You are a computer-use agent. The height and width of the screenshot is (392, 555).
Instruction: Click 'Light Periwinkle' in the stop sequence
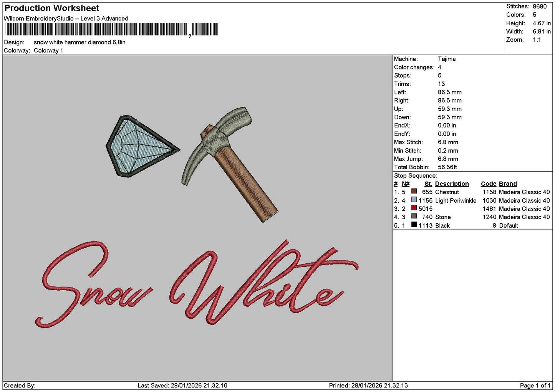click(456, 200)
